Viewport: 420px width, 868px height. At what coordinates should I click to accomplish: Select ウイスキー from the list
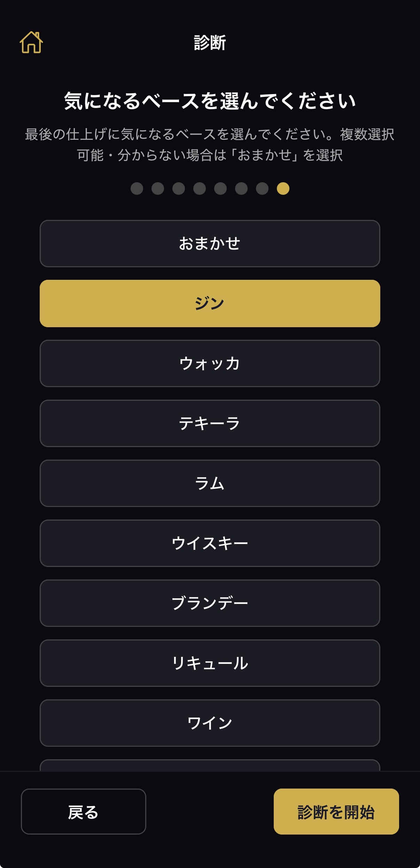click(x=210, y=543)
